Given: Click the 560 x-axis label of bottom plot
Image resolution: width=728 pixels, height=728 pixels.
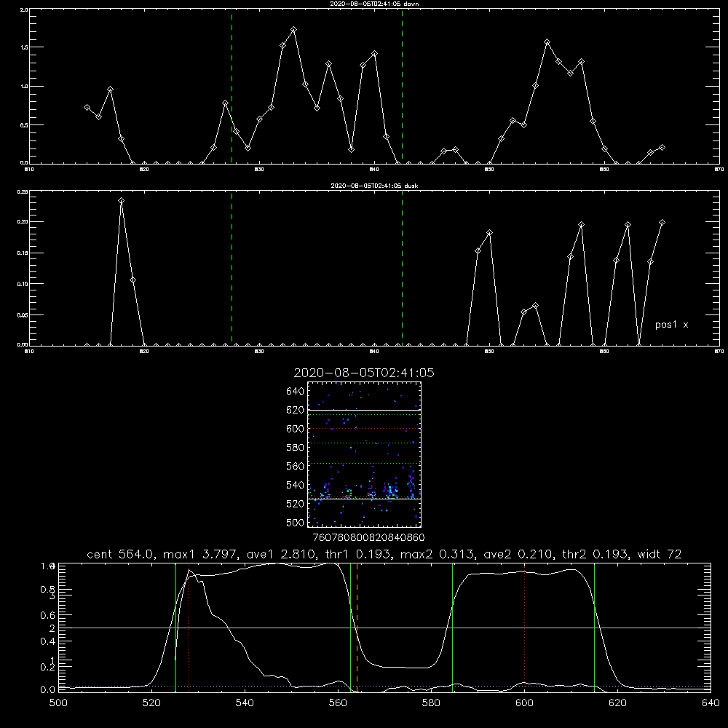Looking at the screenshot, I should pos(338,703).
